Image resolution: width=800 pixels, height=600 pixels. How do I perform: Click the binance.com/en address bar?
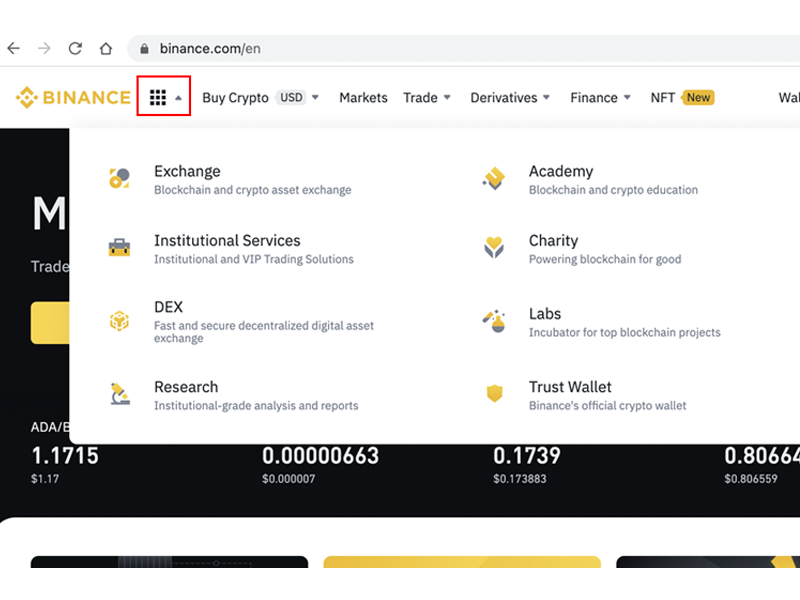click(463, 48)
